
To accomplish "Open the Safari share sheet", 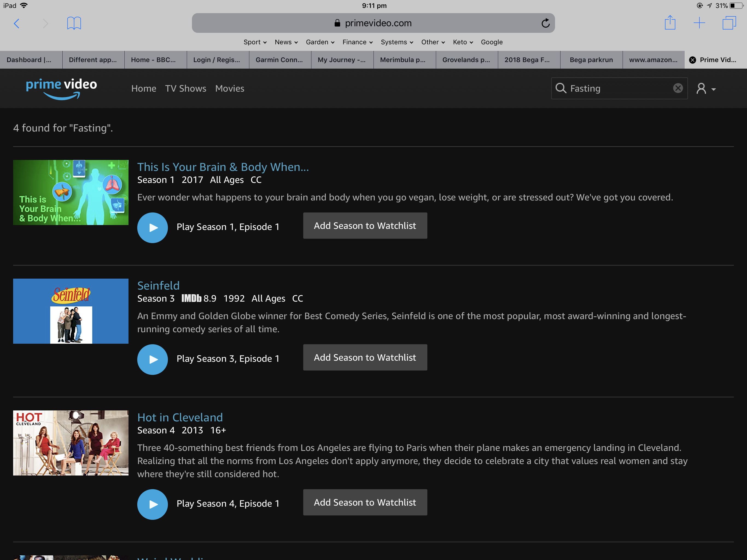I will pos(670,23).
